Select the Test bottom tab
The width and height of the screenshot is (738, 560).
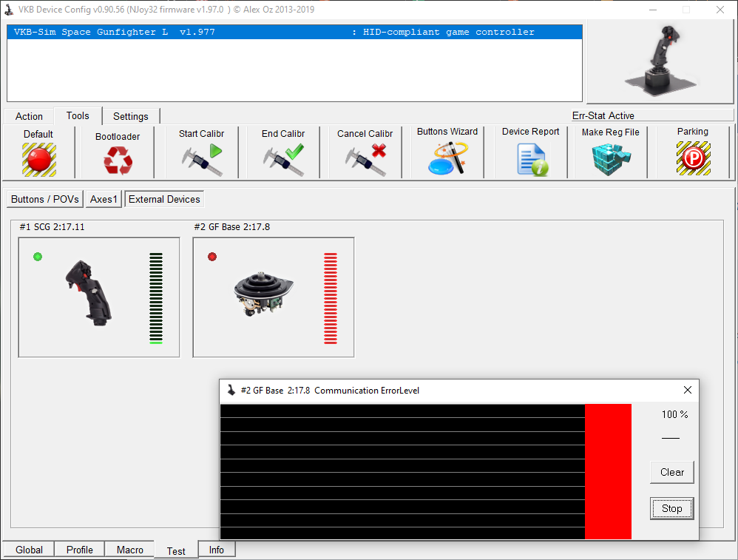pos(176,550)
